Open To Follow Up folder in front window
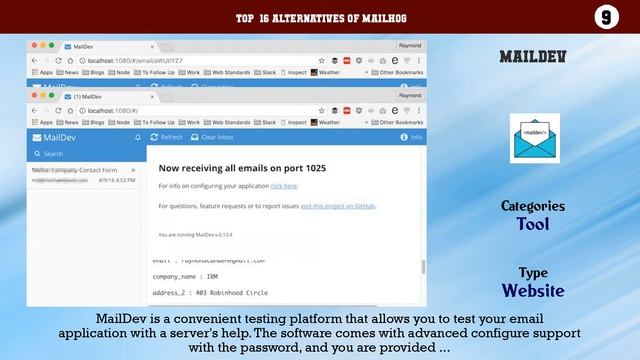 click(154, 122)
